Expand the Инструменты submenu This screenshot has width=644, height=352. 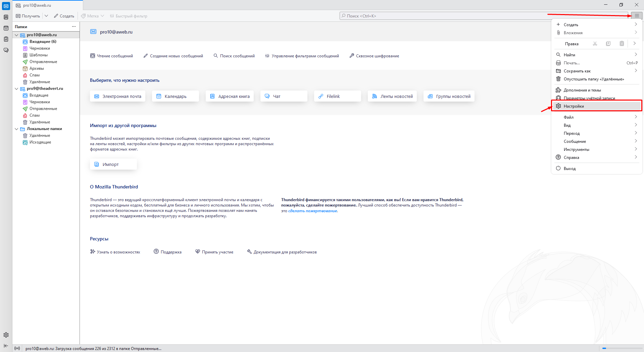[597, 150]
